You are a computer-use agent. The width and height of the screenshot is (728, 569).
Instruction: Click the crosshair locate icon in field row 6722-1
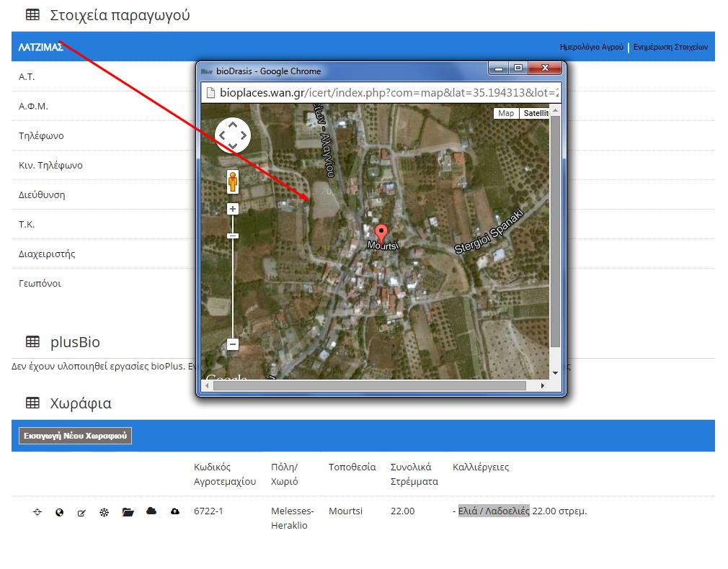(x=37, y=512)
